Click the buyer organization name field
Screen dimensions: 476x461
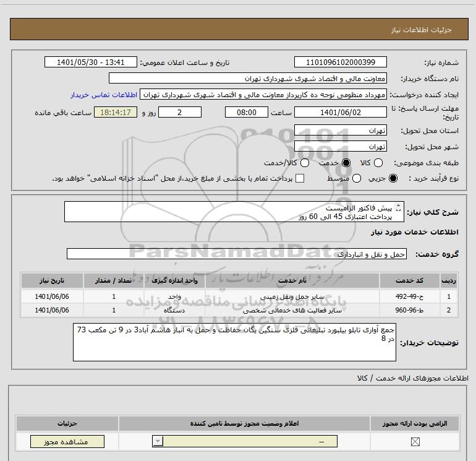click(x=248, y=79)
